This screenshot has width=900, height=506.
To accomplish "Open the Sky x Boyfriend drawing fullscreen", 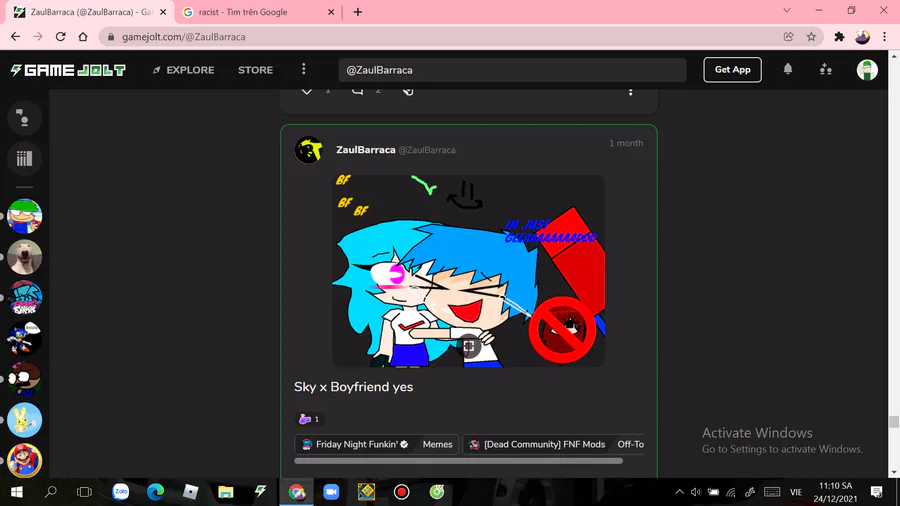I will tap(469, 346).
